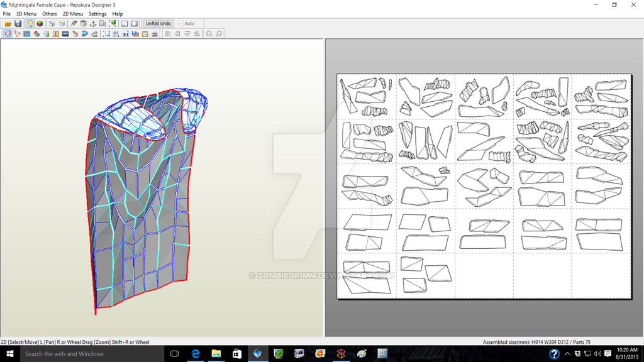Show both 3D and 2D windows split icon

tap(125, 24)
